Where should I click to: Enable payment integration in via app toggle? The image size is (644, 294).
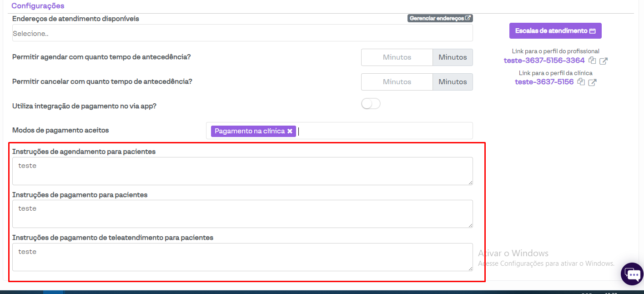371,104
